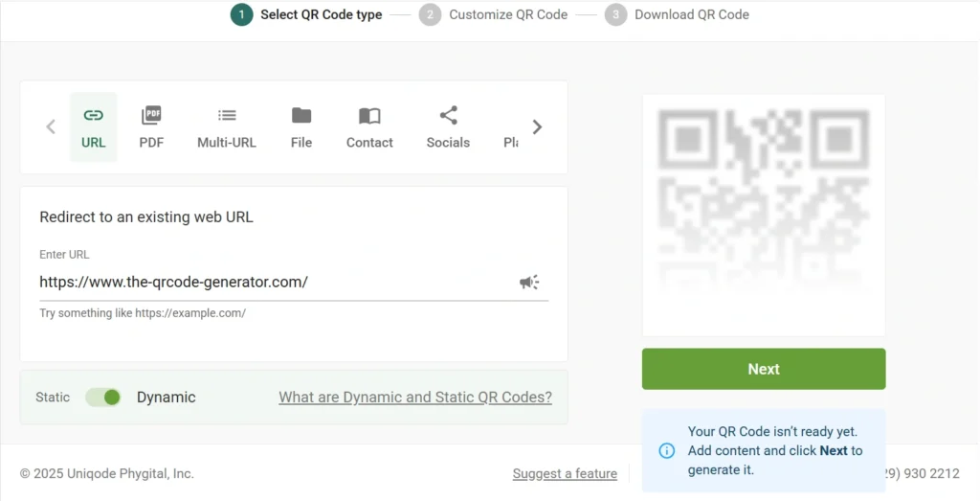Select the Static label option
This screenshot has width=980, height=501.
[53, 398]
